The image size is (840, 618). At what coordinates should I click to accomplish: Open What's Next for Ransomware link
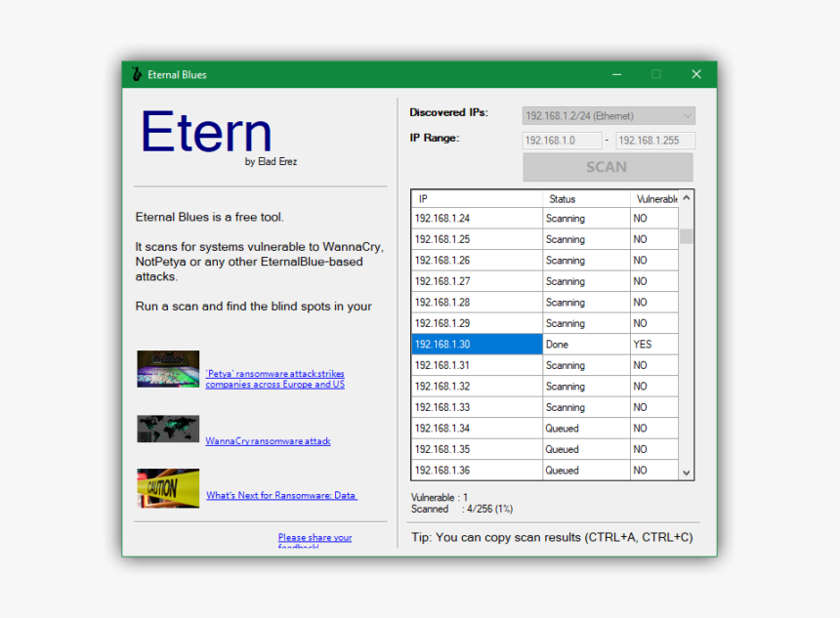[x=281, y=495]
